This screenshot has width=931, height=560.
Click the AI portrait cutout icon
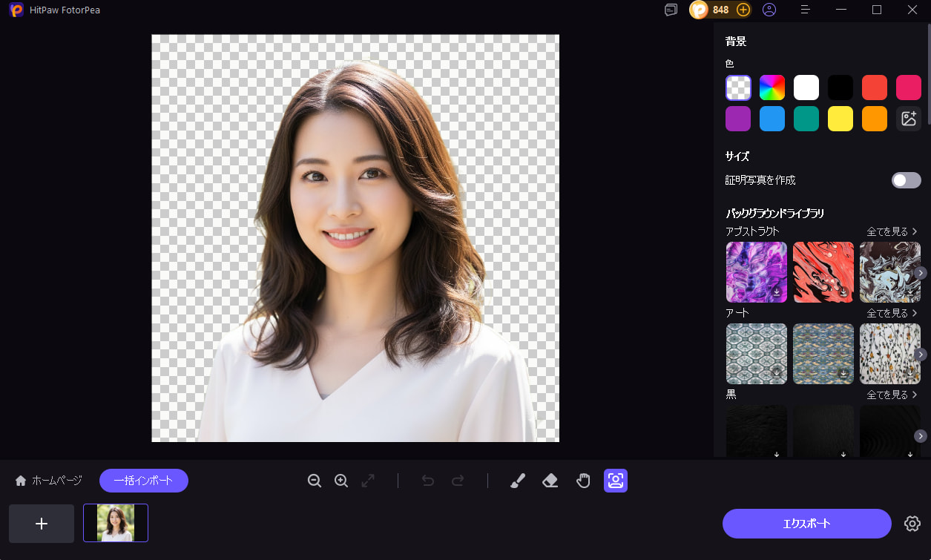point(615,481)
